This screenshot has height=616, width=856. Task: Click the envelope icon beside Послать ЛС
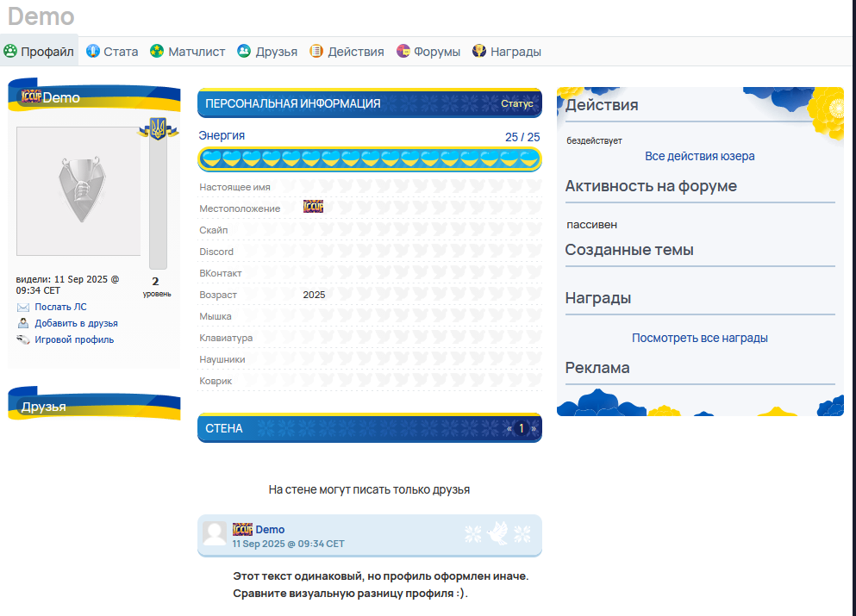point(23,308)
